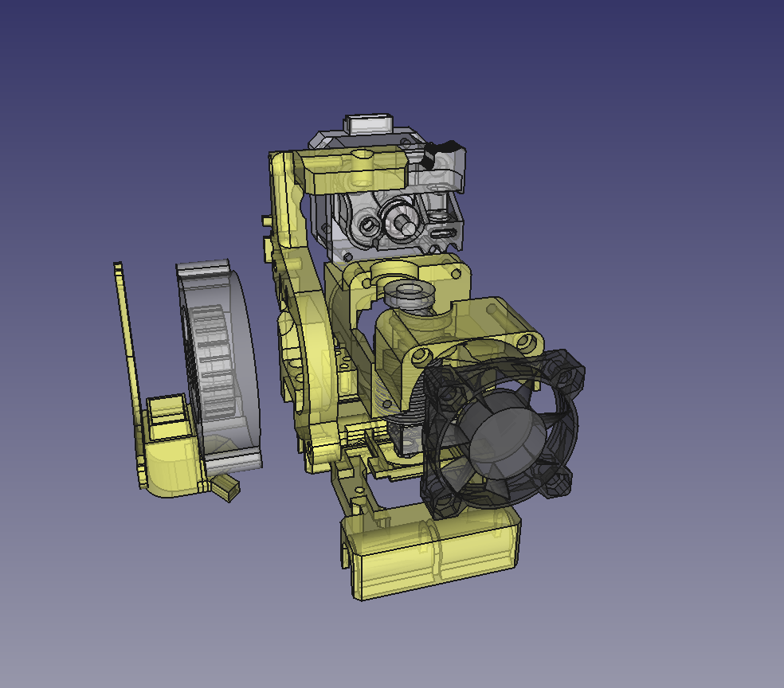Select the white connector block on top
Image resolution: width=784 pixels, height=688 pixels.
pos(369,123)
